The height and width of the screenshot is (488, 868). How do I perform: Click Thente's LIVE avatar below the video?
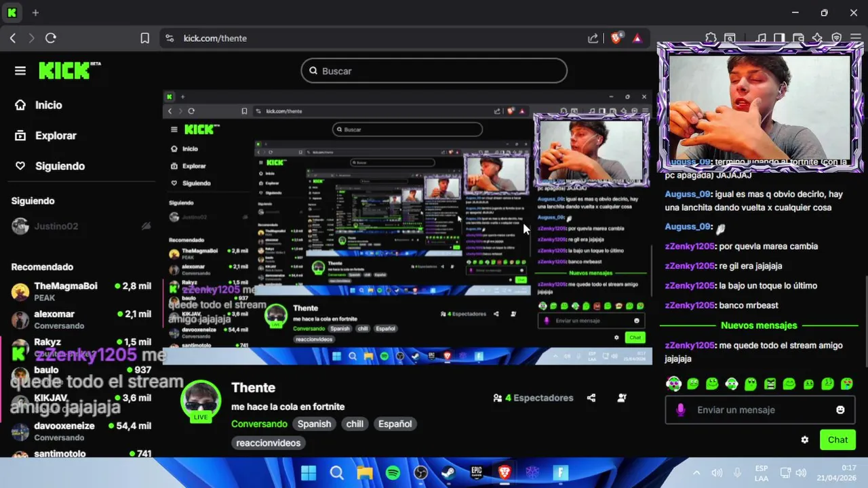click(x=201, y=401)
